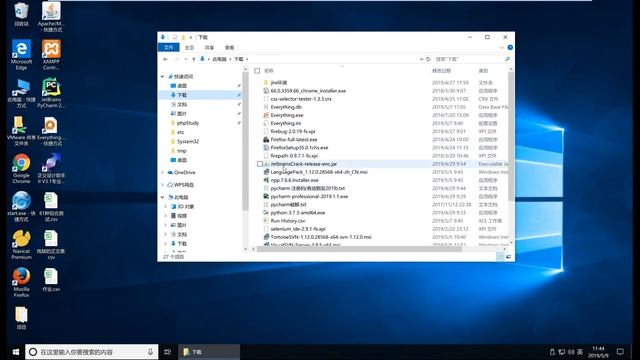Expand the WPS网盘 tree node
Screen dimensions: 640x360
[x=162, y=185]
